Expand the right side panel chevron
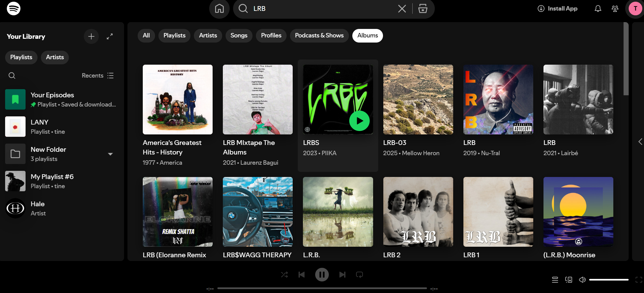 640,142
